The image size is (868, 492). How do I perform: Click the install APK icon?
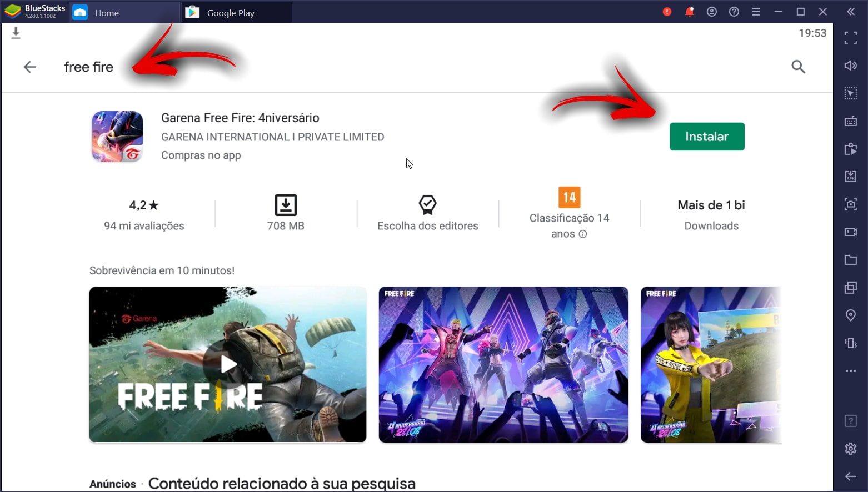pyautogui.click(x=851, y=177)
